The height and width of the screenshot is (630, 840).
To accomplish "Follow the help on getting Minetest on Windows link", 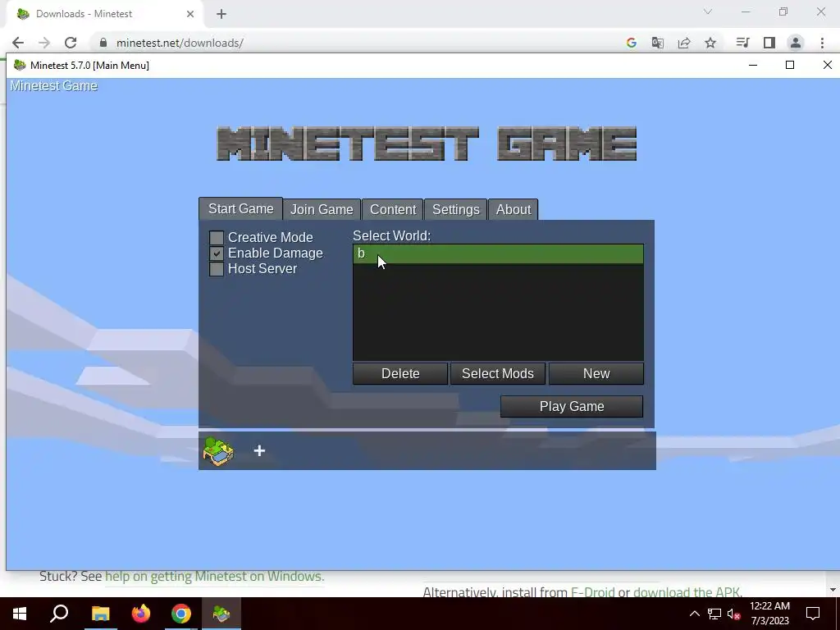I will point(214,577).
